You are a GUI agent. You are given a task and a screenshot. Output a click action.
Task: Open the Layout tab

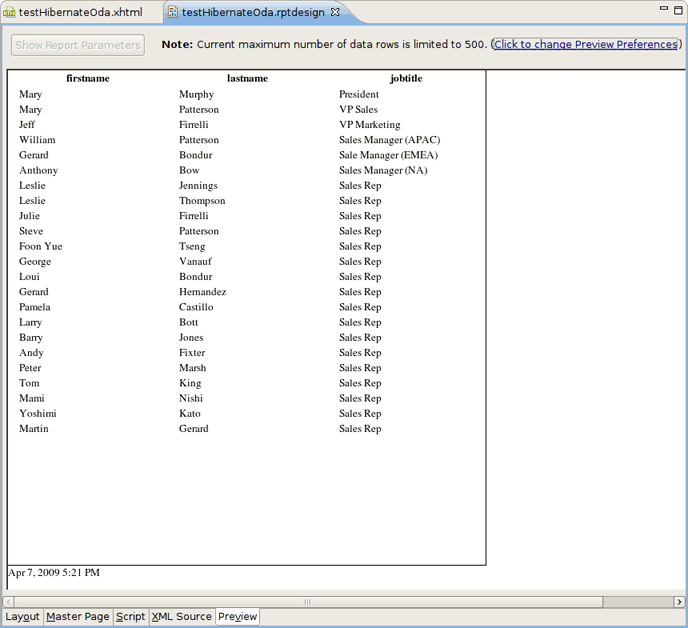click(22, 617)
